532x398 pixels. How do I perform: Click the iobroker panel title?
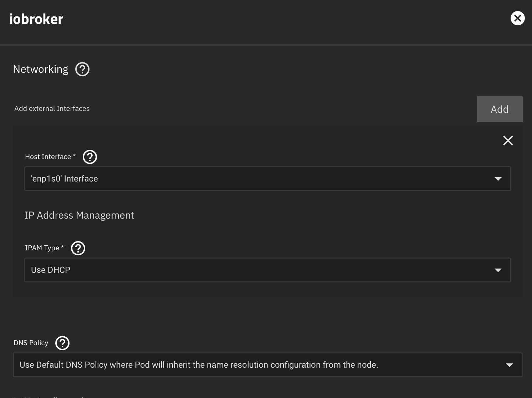coord(36,19)
